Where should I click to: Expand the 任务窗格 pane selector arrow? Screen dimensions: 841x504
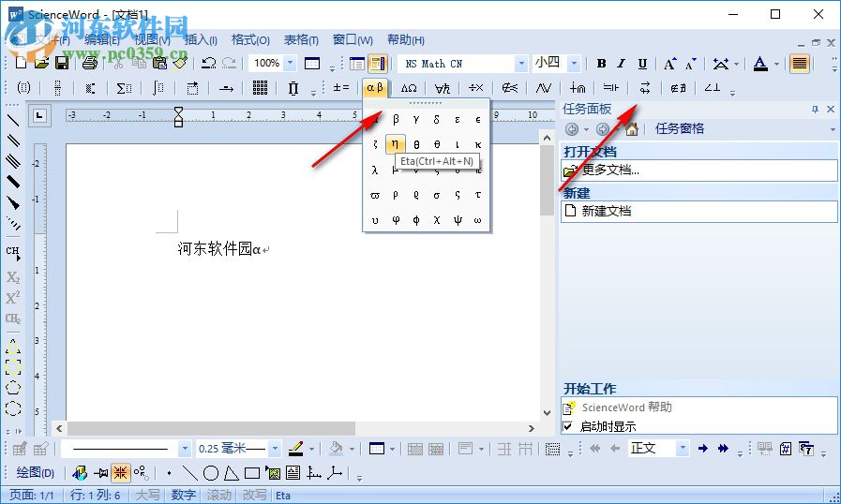pos(833,129)
